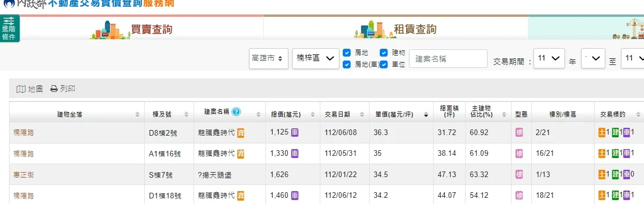Toggle the 車位 checkbox

click(384, 64)
